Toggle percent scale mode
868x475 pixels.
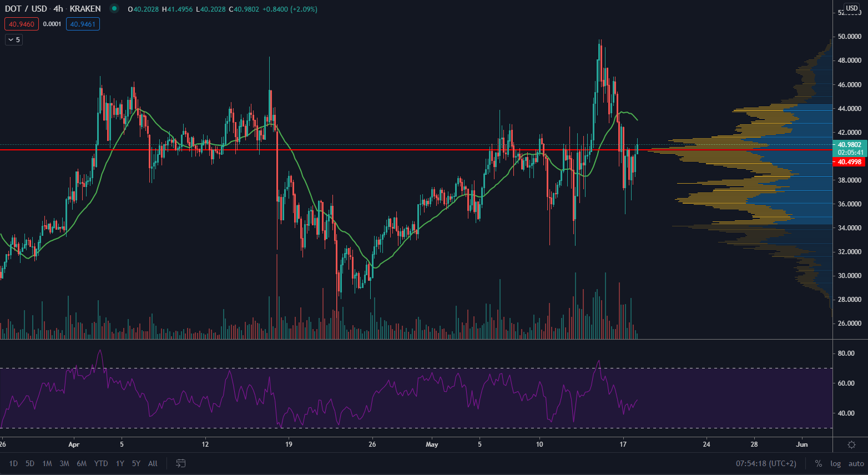tap(818, 463)
